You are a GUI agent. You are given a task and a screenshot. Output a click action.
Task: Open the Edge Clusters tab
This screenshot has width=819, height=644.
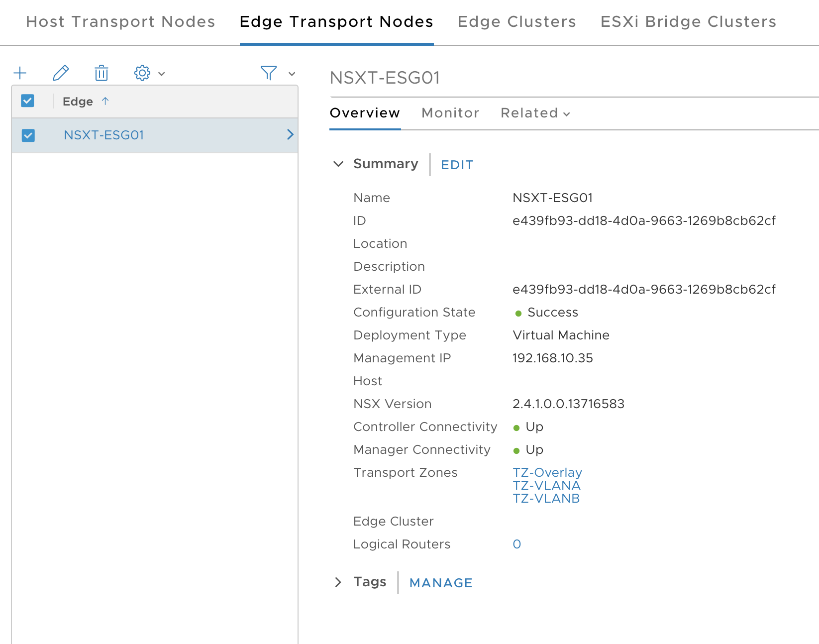tap(516, 21)
